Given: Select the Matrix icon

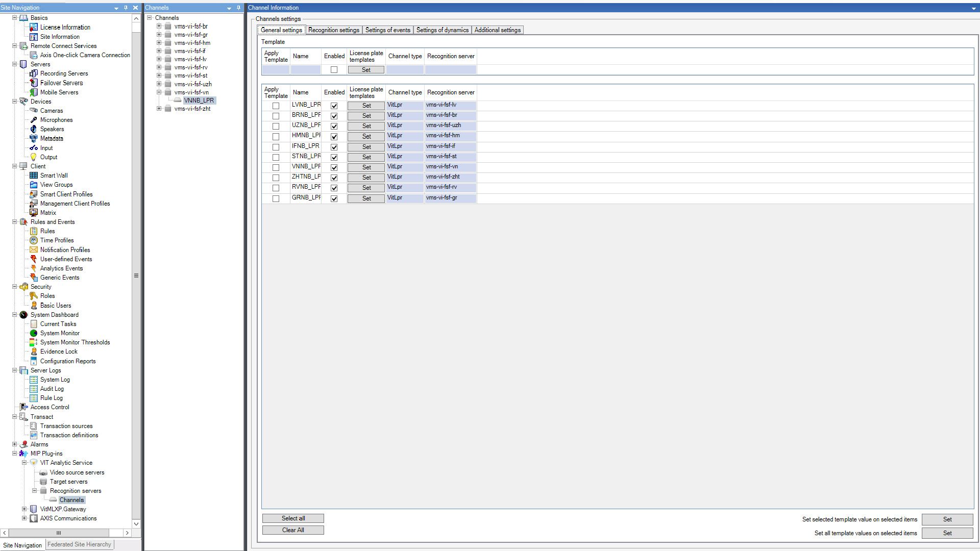Looking at the screenshot, I should click(34, 213).
